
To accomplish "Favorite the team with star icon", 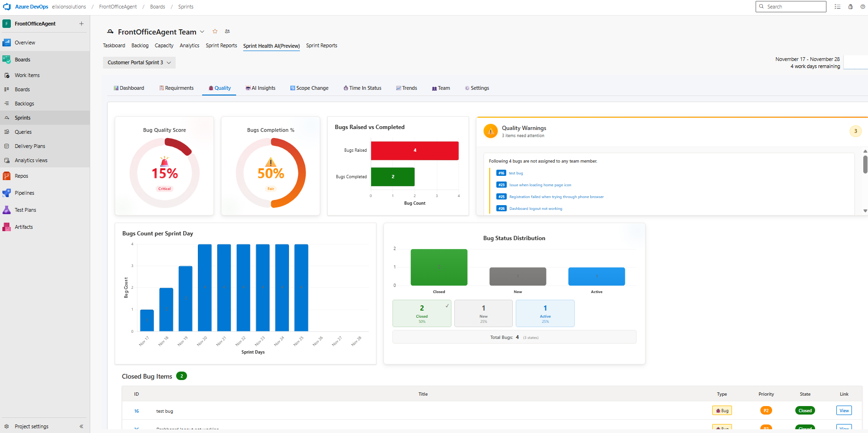I will point(215,31).
